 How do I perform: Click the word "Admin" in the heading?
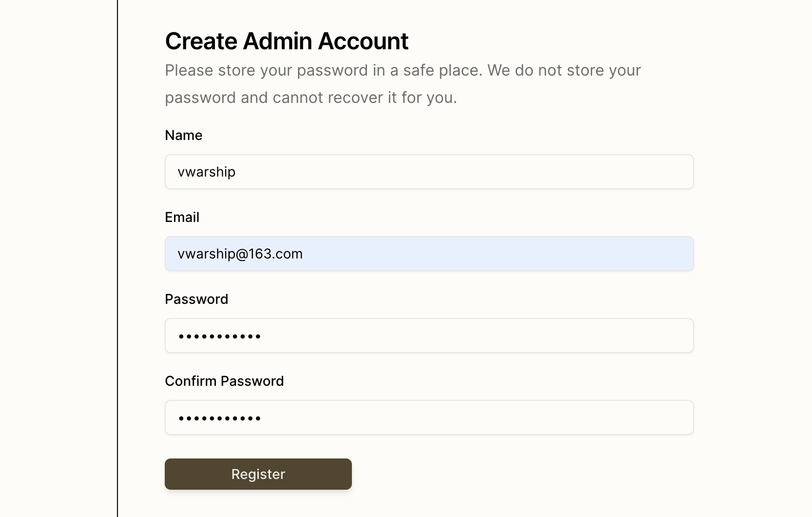(x=277, y=41)
